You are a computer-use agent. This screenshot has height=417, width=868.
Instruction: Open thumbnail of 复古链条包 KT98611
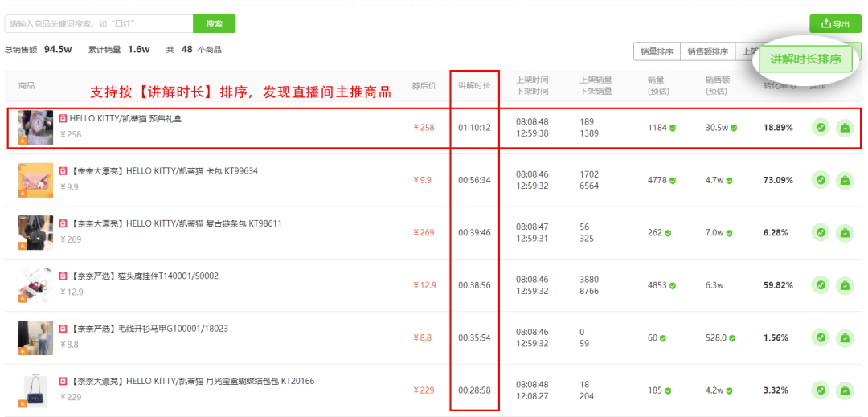coord(36,232)
